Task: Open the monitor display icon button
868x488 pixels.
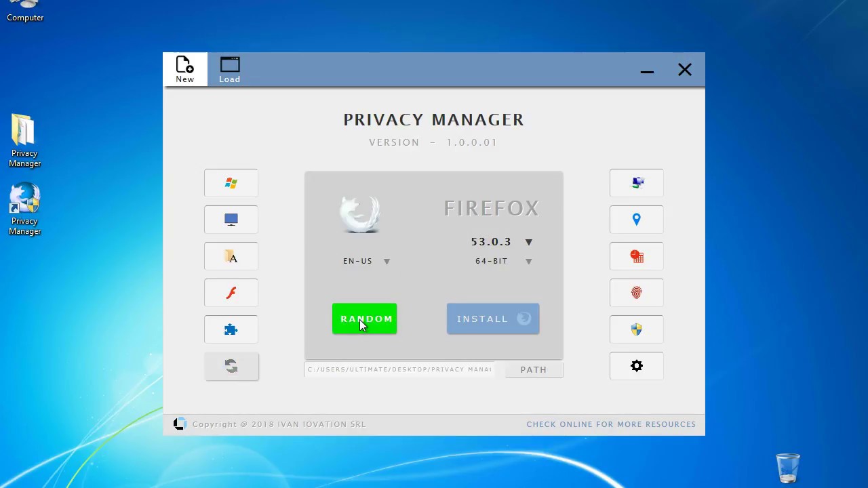Action: coord(231,220)
